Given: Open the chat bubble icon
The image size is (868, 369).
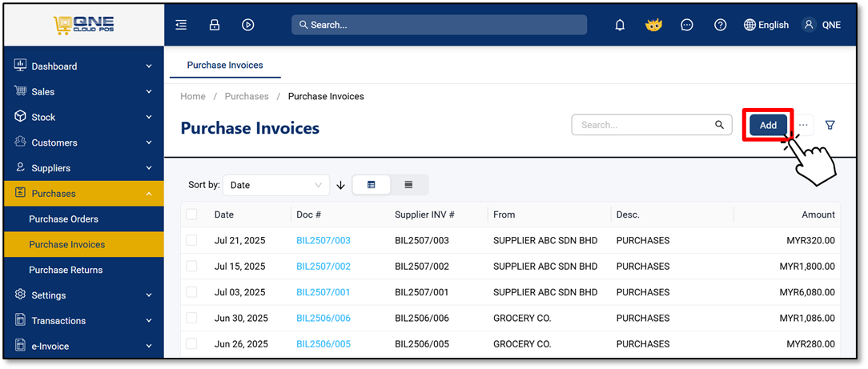Looking at the screenshot, I should coord(687,25).
